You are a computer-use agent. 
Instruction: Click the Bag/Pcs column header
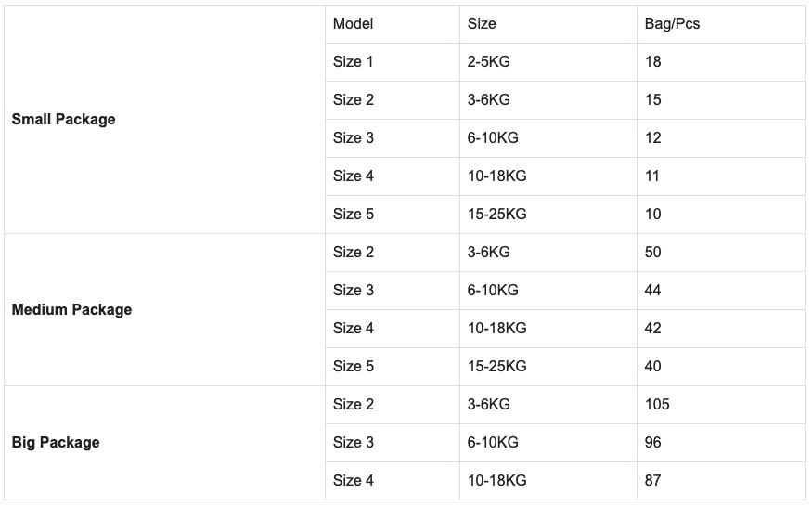[x=721, y=24]
